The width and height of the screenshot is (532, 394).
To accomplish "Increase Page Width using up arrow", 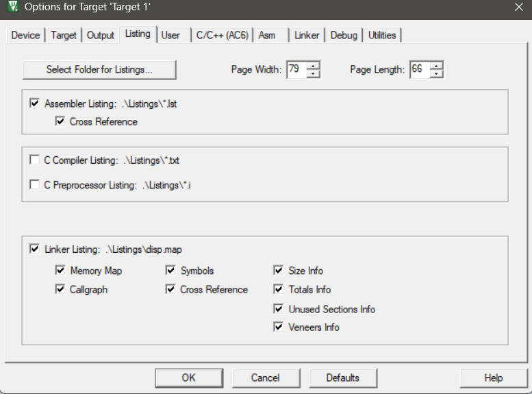I will [x=313, y=66].
